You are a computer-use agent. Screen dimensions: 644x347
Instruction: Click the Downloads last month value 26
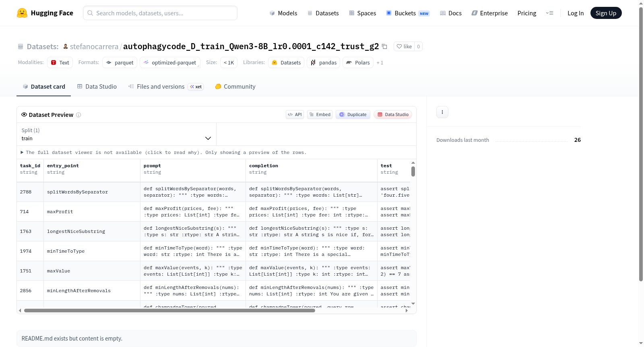tap(578, 140)
